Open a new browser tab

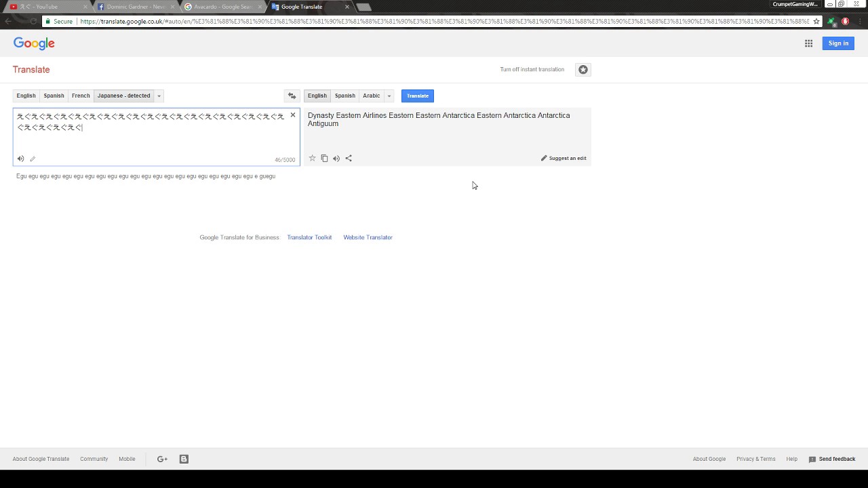364,7
